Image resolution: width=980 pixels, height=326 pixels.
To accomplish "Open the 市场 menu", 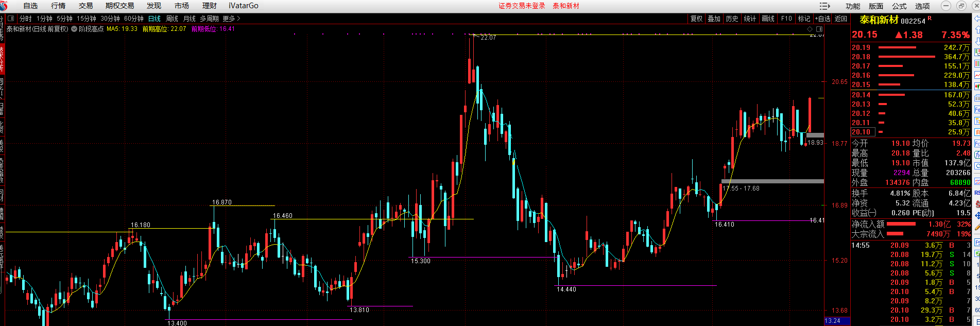I will point(181,6).
